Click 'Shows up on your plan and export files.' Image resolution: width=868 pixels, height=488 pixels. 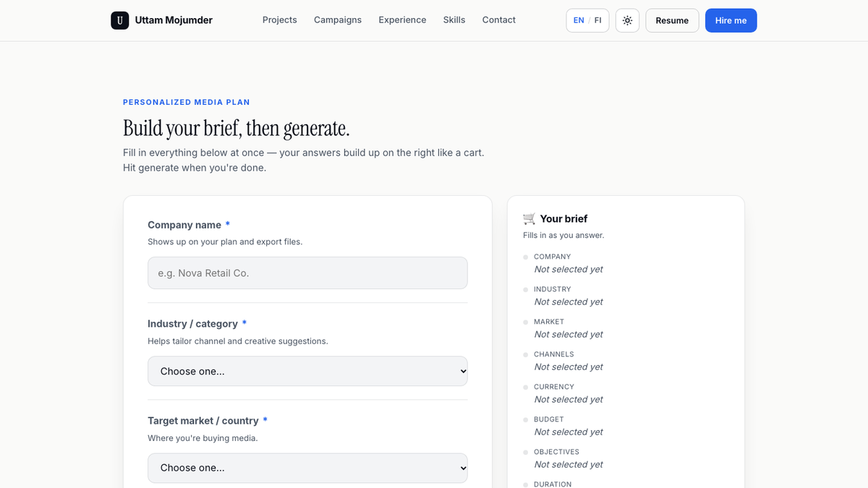225,242
